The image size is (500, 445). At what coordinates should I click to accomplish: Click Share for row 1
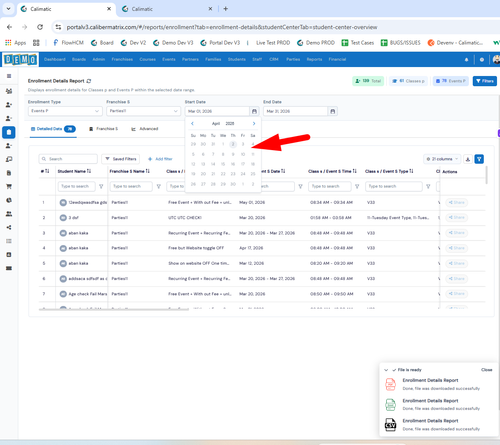457,203
